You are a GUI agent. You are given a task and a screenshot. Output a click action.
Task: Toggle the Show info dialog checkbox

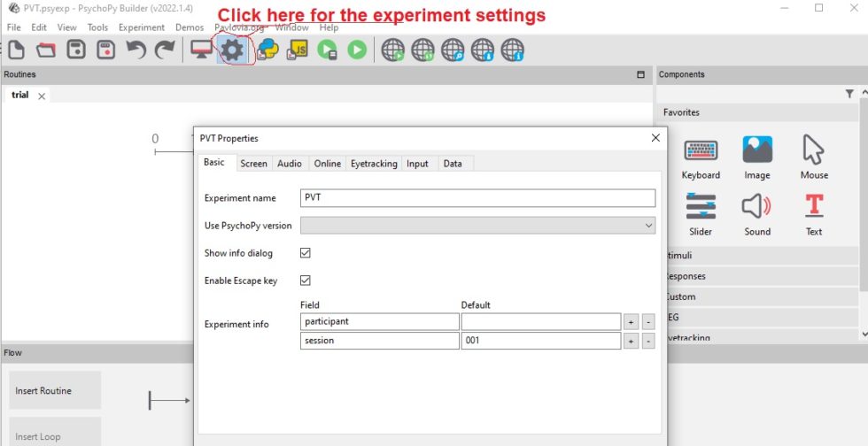point(305,253)
